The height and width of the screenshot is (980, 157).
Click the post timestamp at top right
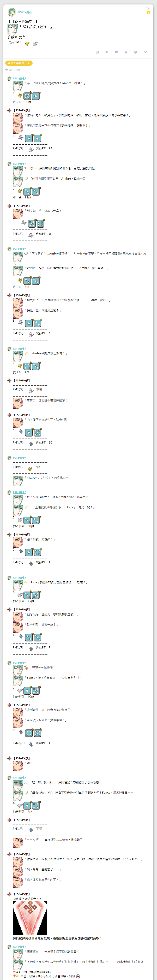[x=147, y=8]
